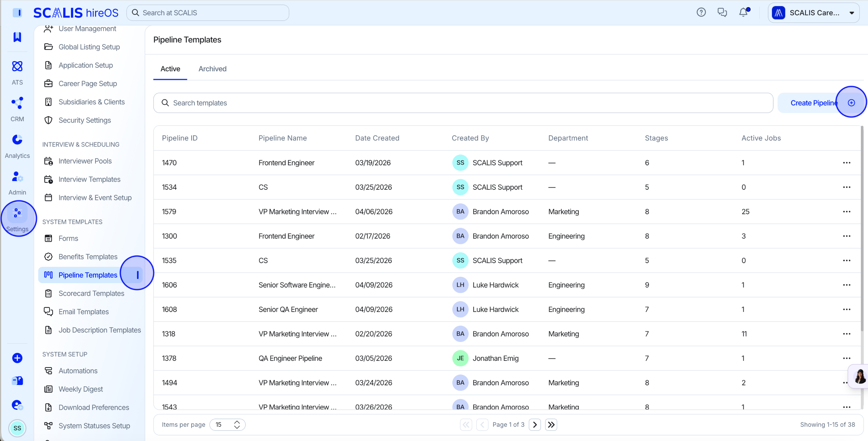Open row actions for pipeline 1608
Screen dimensions: 868x441
point(847,309)
